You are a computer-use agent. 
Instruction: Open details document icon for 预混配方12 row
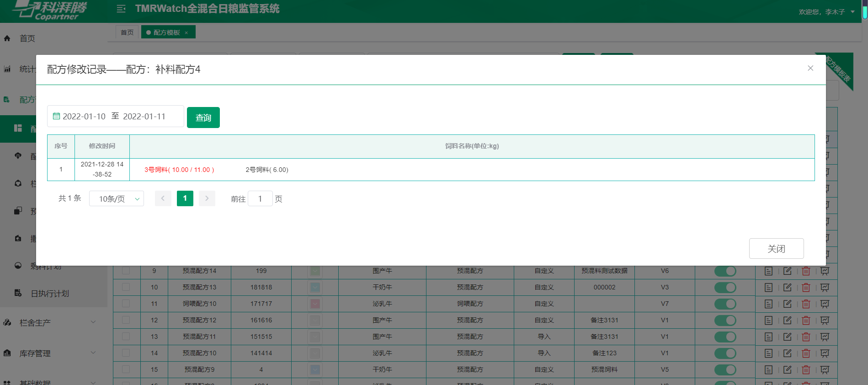click(768, 321)
